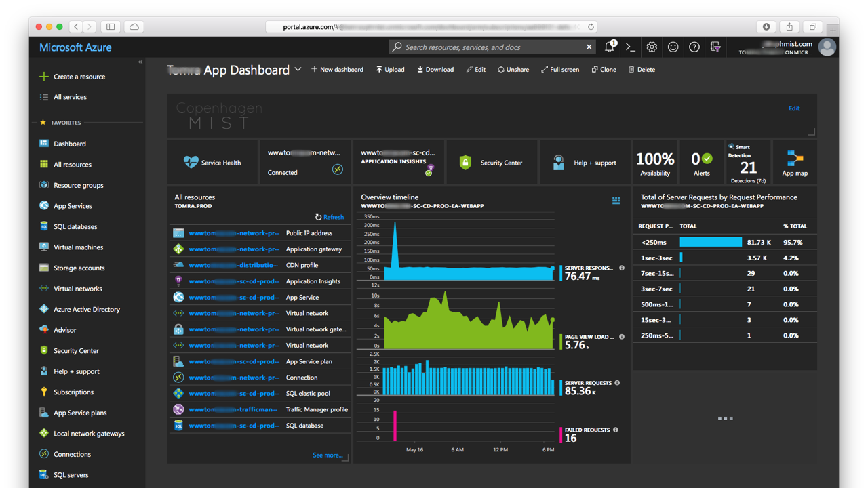The image size is (868, 488).
Task: Click Edit in dashboard toolbar
Action: click(476, 69)
